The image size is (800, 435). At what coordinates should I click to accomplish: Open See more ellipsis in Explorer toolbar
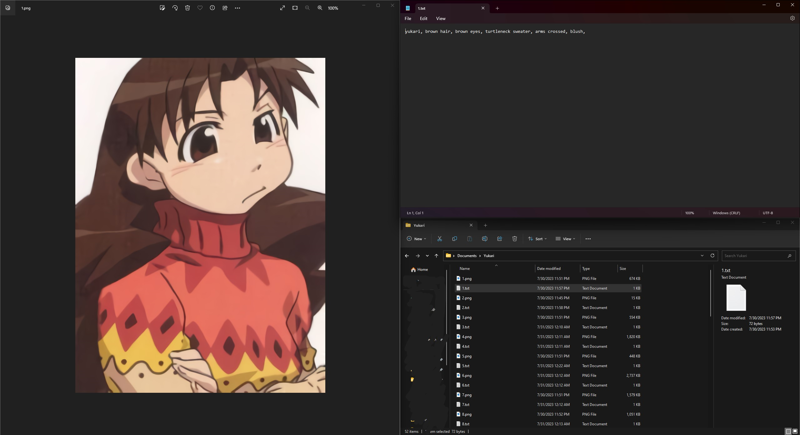point(588,239)
